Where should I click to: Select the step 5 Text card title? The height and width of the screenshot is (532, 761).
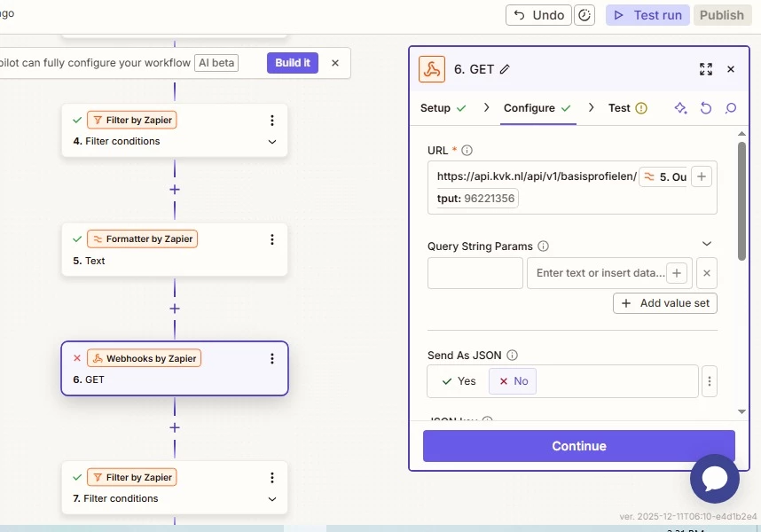tap(89, 261)
